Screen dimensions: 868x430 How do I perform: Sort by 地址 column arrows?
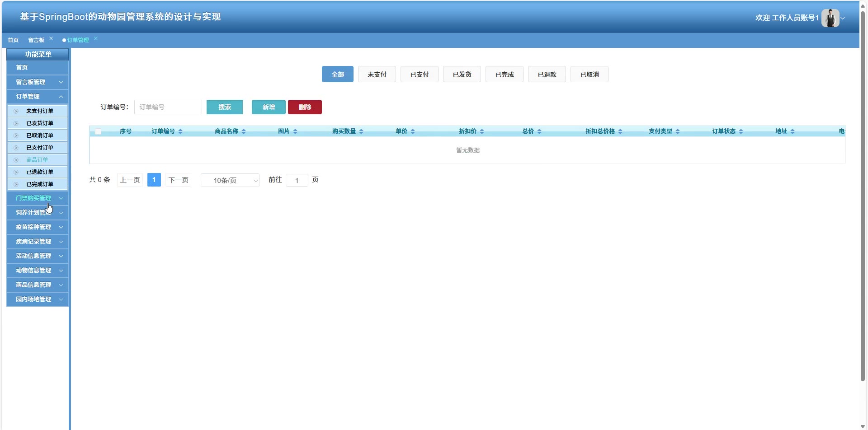(x=793, y=131)
